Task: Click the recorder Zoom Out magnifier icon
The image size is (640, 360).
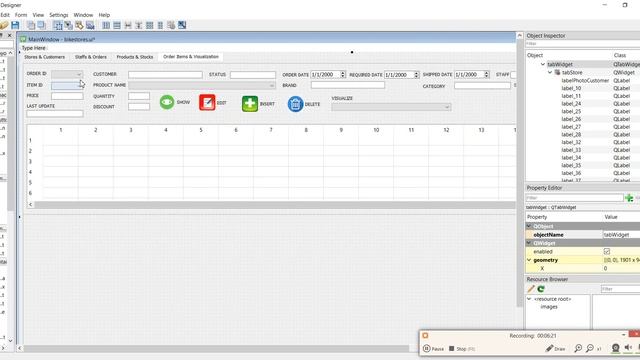Action: coord(590,348)
